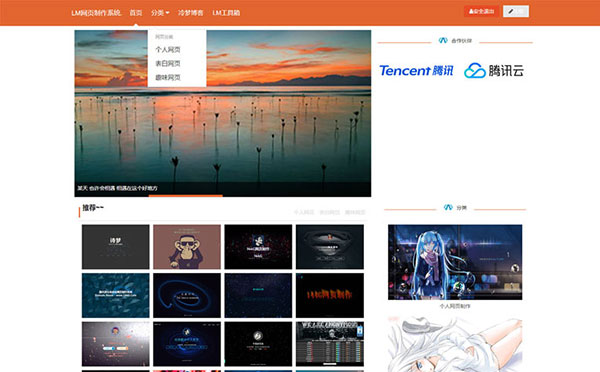
Task: Click the blue icon beside 合作伙伴 heading
Action: click(x=443, y=40)
